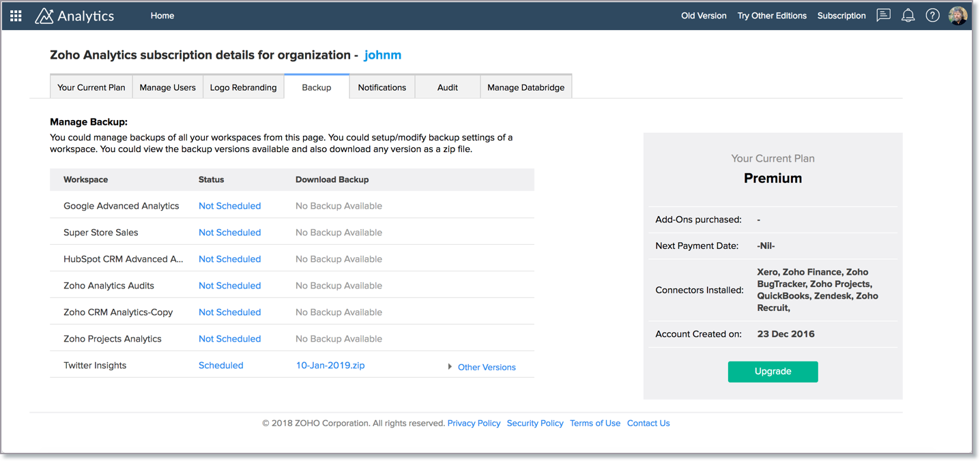Open the Privacy Policy footer link
The image size is (980, 461).
[x=474, y=423]
